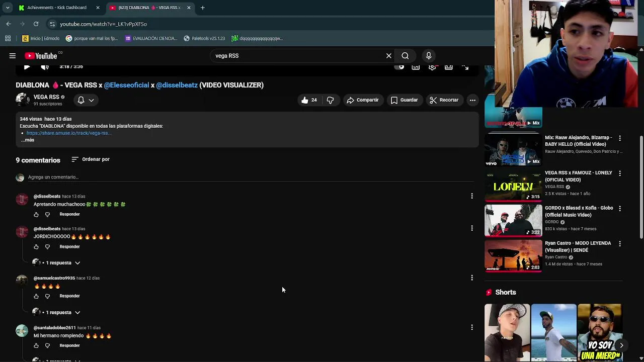Reply via Responder on 'Apretando muchachooo'
Screen dimensions: 644x362
point(69,215)
